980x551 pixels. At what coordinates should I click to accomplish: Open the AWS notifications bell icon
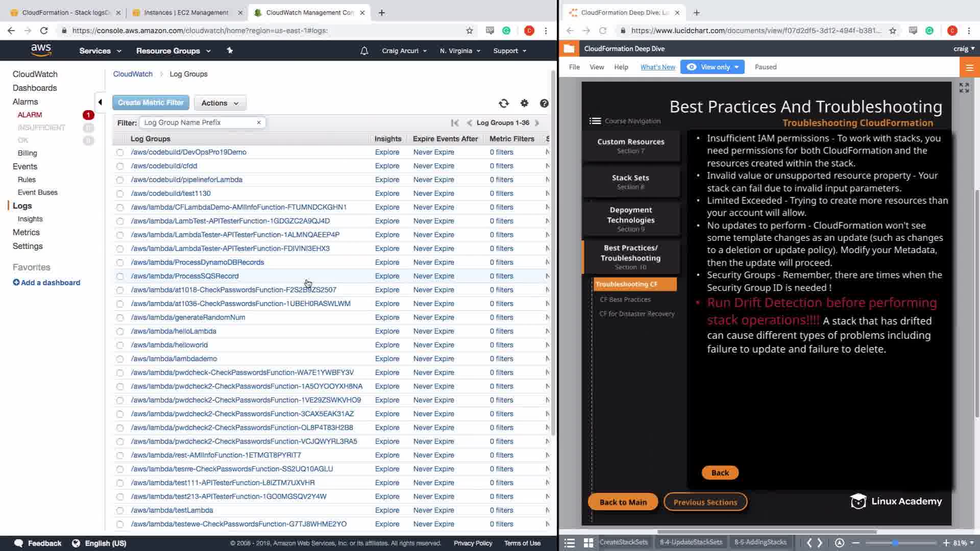[364, 51]
